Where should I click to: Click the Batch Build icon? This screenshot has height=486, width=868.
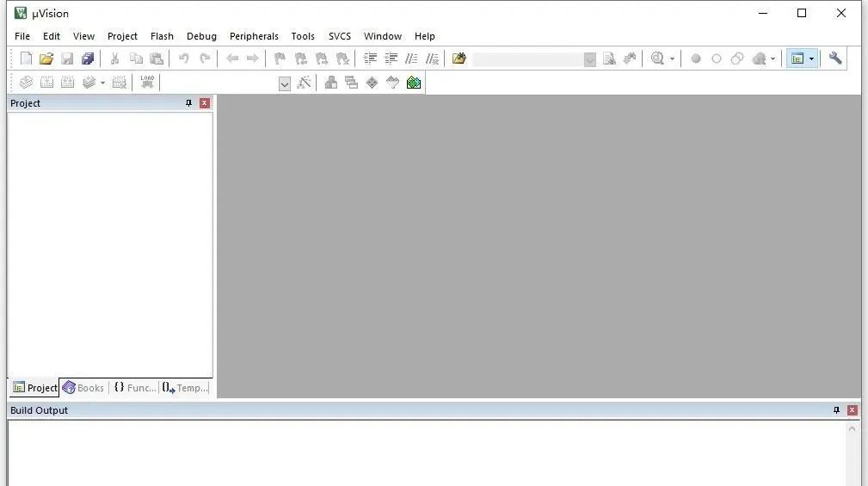tap(89, 83)
